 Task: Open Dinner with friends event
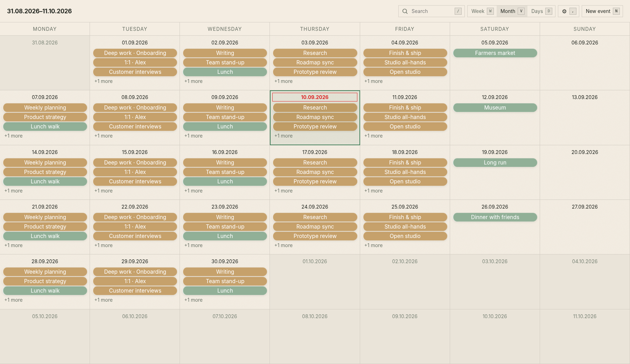[495, 217]
